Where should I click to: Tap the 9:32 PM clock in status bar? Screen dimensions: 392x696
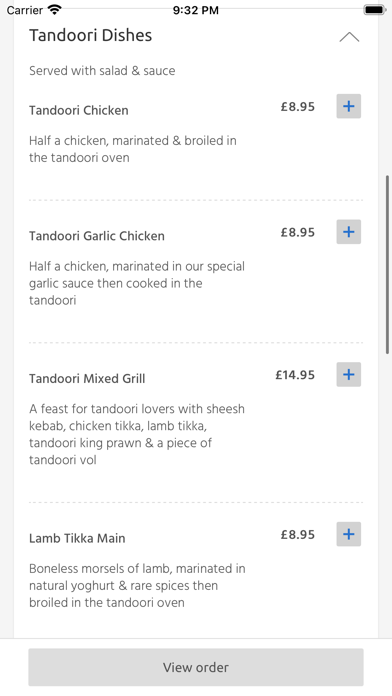pos(196,10)
